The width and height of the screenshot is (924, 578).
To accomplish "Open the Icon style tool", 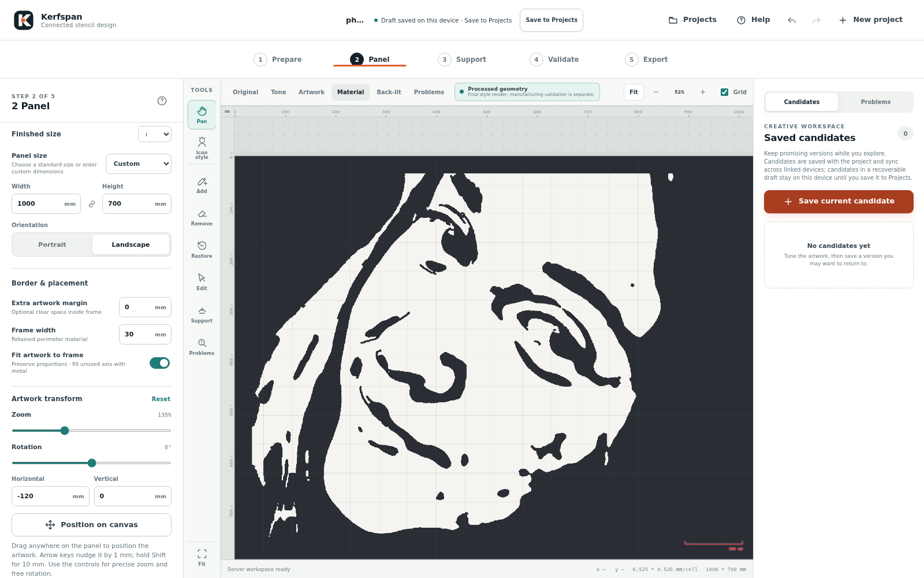I will coord(202,147).
